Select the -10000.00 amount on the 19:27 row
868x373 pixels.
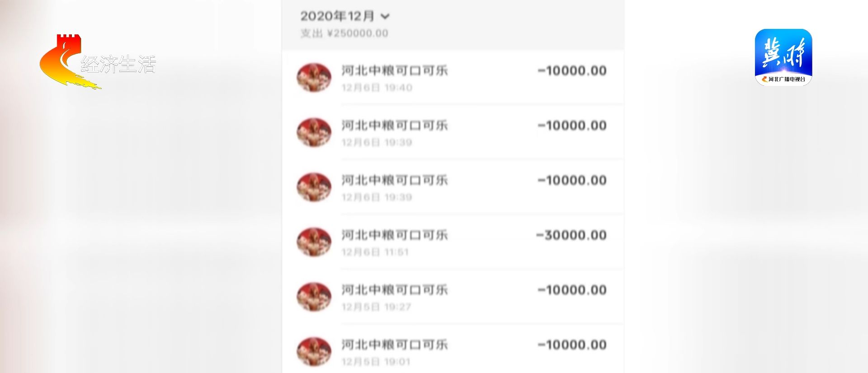click(572, 290)
